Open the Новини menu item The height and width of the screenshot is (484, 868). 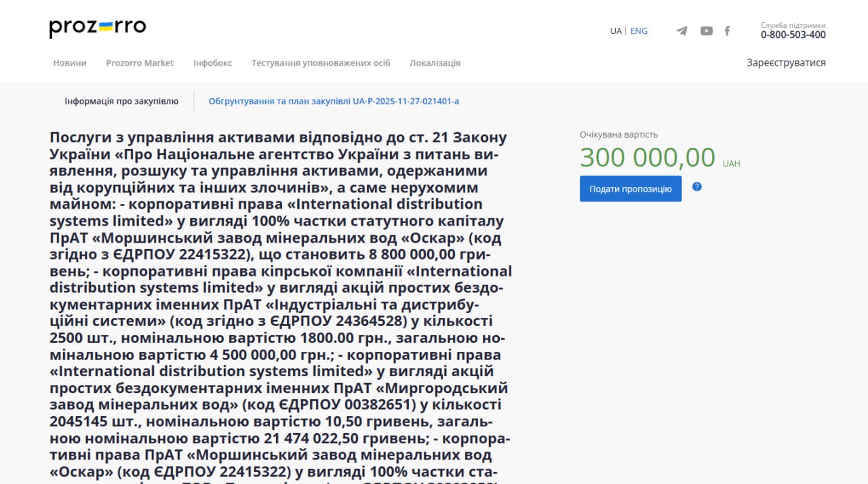[x=70, y=63]
